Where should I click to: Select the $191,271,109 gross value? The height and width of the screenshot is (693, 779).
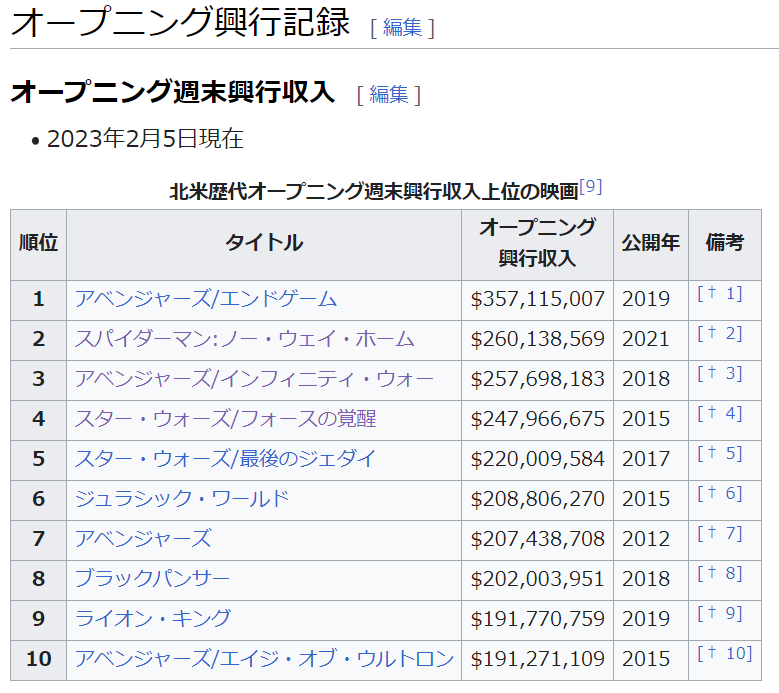pyautogui.click(x=538, y=659)
